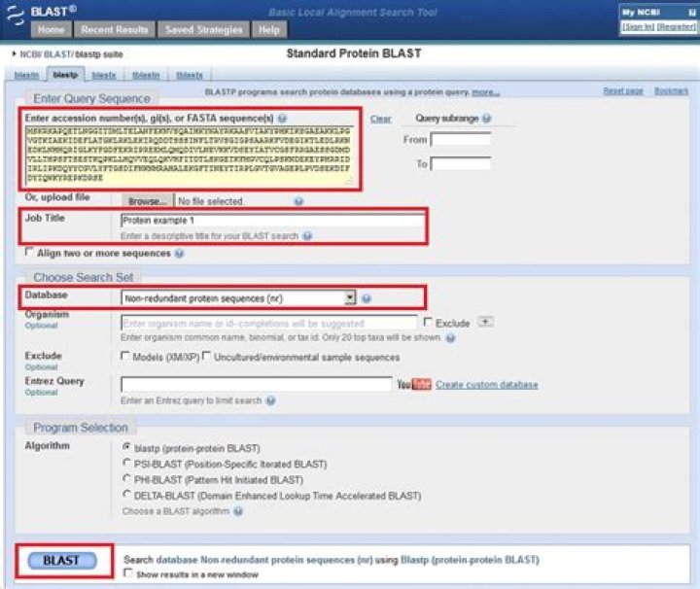Check the Models (XM/XP) exclusion box
Viewport: 700px width, 589px height.
click(x=125, y=356)
